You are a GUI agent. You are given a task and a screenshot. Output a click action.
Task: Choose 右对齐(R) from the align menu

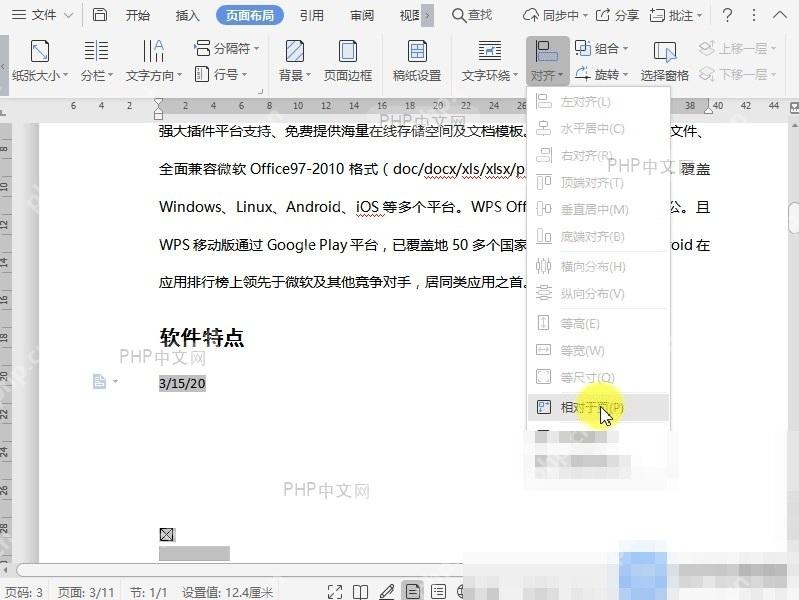pos(598,155)
